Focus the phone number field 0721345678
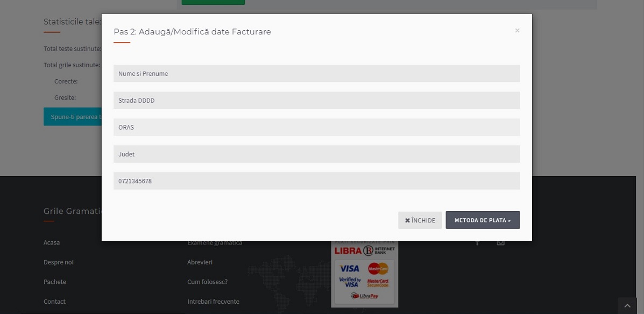This screenshot has width=644, height=314. pos(316,181)
